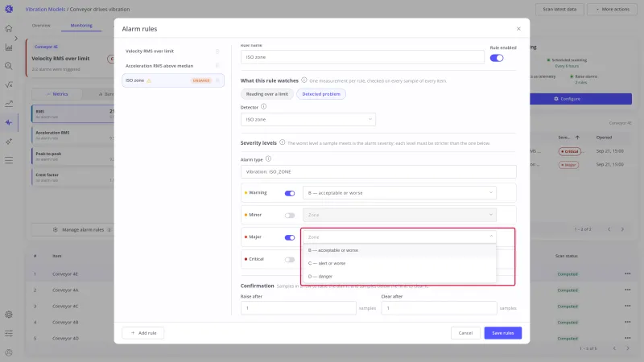Open the sparkles icon in the sidebar

point(9,142)
